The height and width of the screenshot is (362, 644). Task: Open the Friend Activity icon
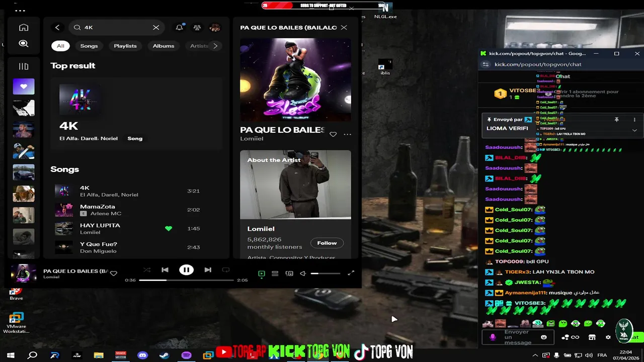[197, 28]
